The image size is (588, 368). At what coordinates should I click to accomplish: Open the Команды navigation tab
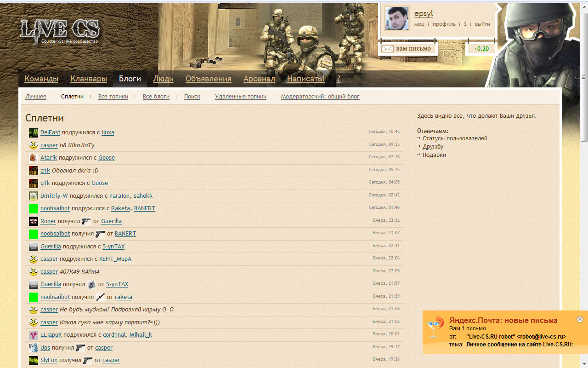tap(41, 79)
